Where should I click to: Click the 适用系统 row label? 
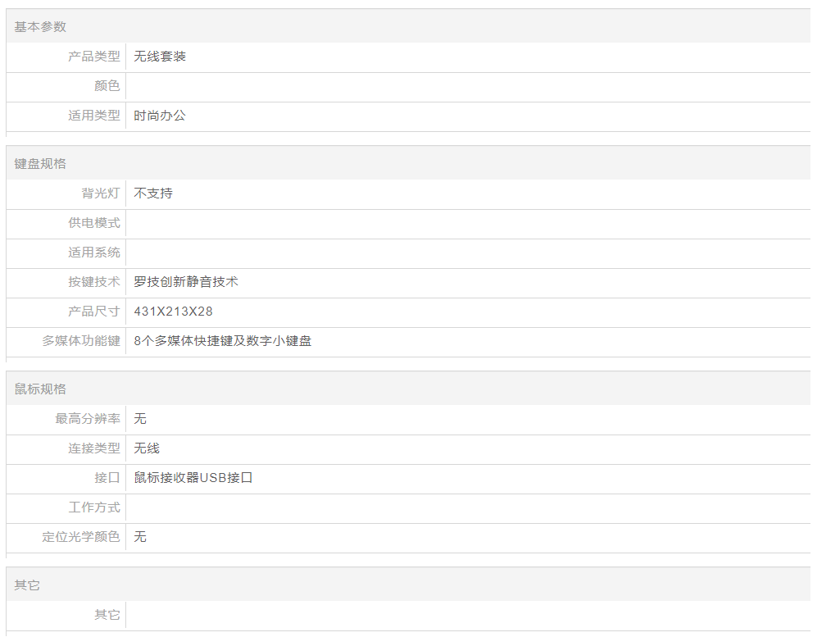pos(93,253)
